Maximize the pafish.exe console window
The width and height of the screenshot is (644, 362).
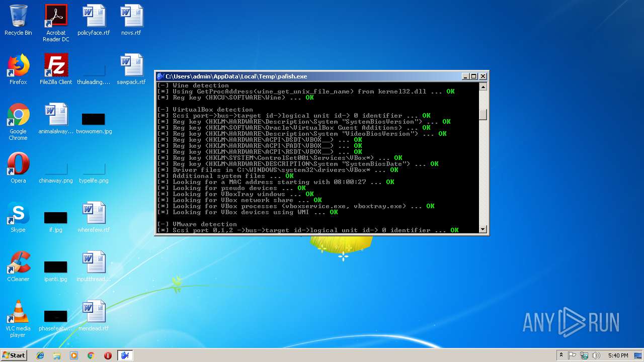tap(474, 76)
